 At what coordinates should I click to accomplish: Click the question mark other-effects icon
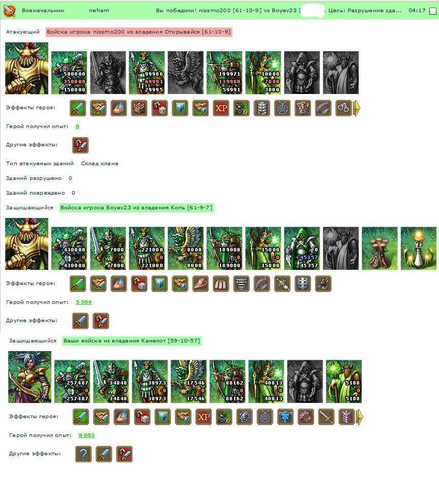tap(83, 454)
